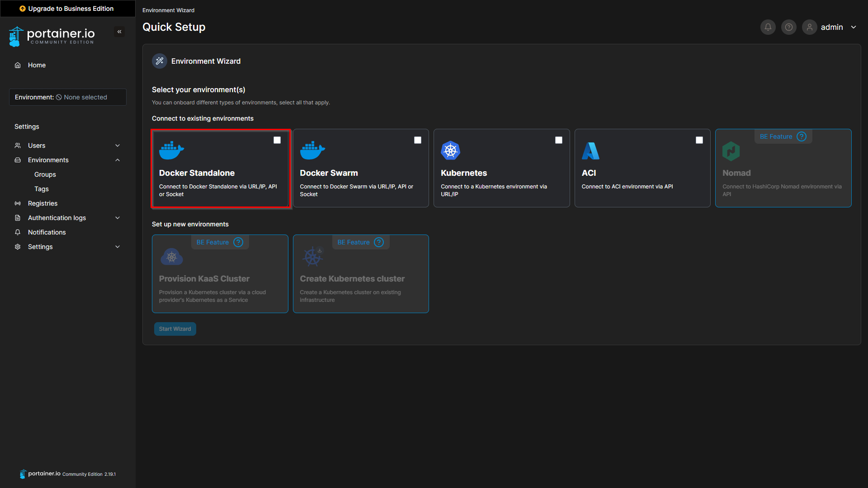Select Tags under Environments
This screenshot has width=868, height=488.
(41, 189)
